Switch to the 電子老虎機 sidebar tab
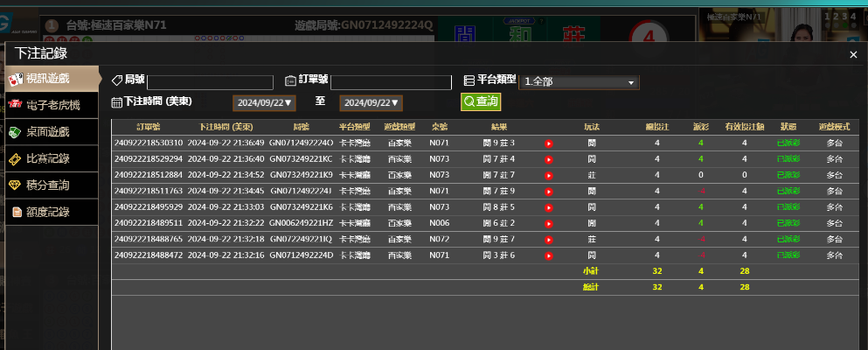Viewport: 868px width, 350px height. coord(51,105)
